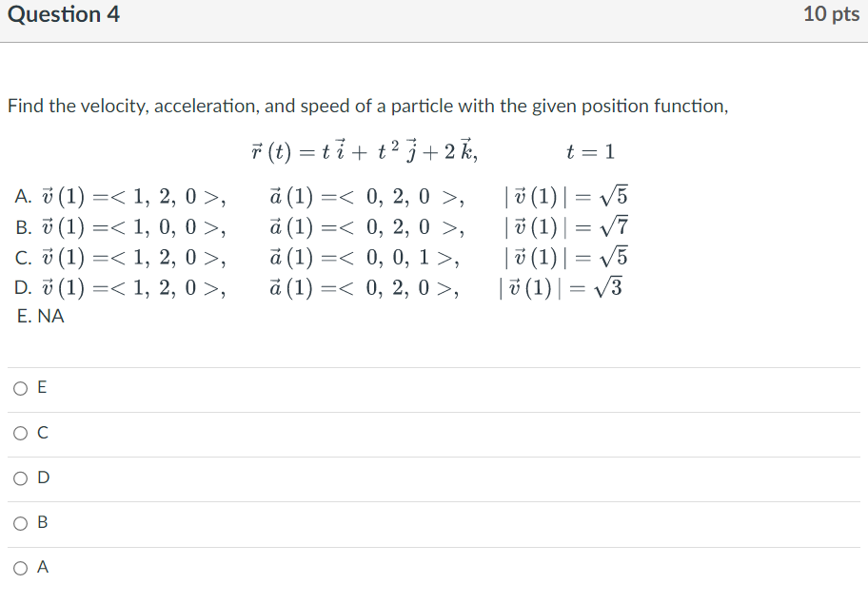Select radio button for answer B
The width and height of the screenshot is (868, 604).
coord(20,522)
